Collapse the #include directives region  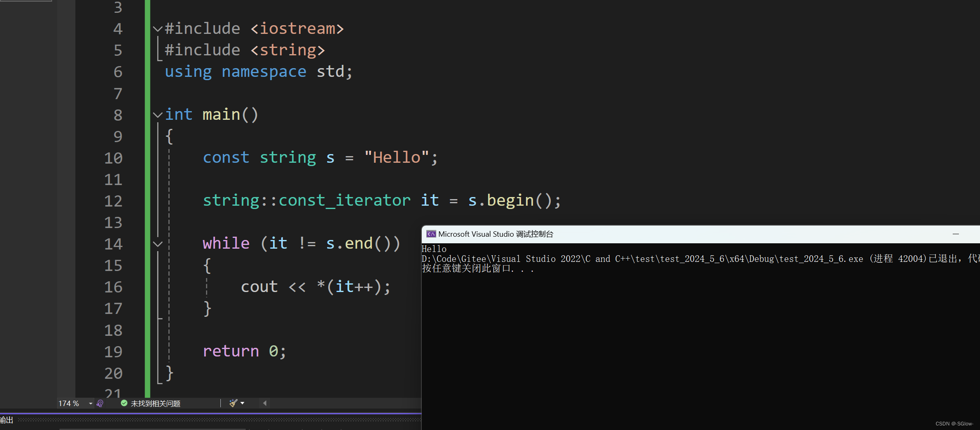[158, 28]
